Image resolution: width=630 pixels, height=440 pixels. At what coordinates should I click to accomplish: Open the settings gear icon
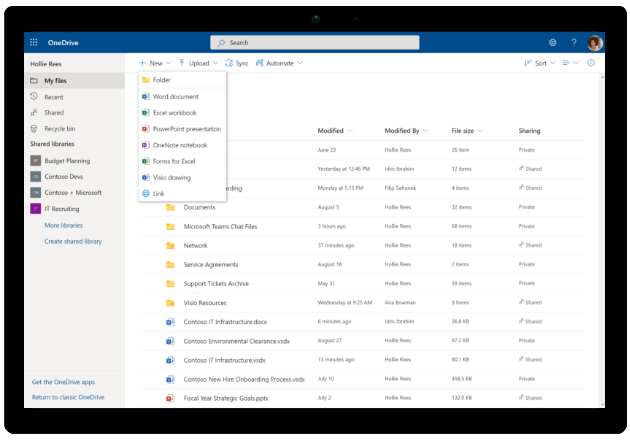553,42
